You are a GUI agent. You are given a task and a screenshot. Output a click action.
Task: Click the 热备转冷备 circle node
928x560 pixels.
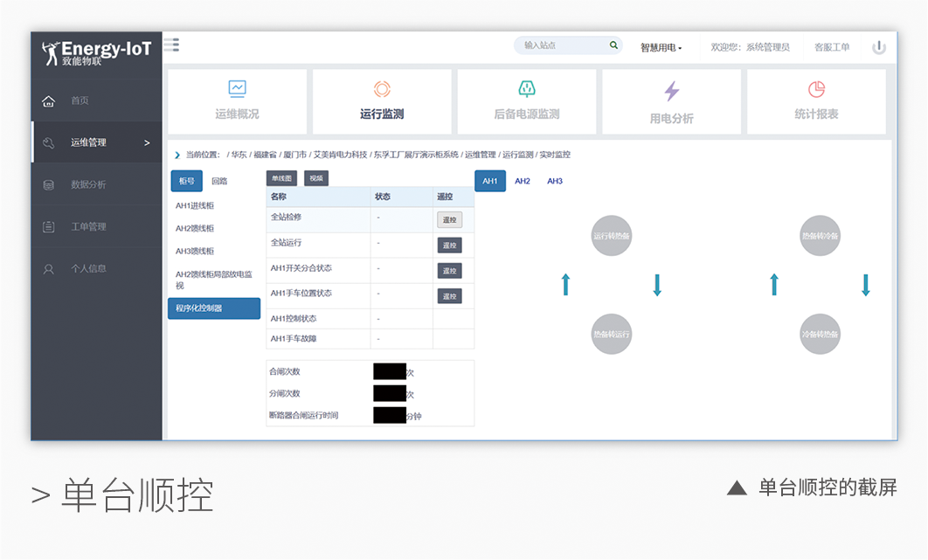pyautogui.click(x=821, y=236)
